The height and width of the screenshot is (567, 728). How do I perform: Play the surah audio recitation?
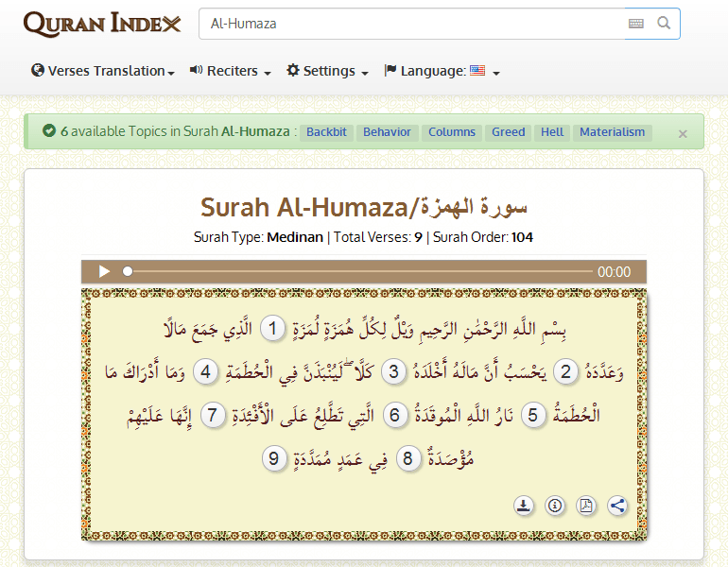click(x=104, y=272)
